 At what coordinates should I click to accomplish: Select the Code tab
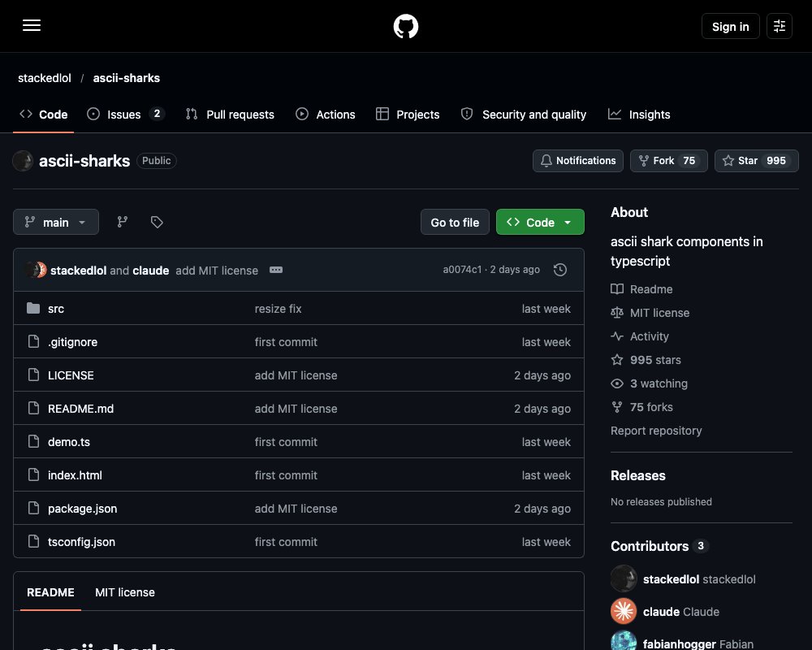pyautogui.click(x=44, y=114)
